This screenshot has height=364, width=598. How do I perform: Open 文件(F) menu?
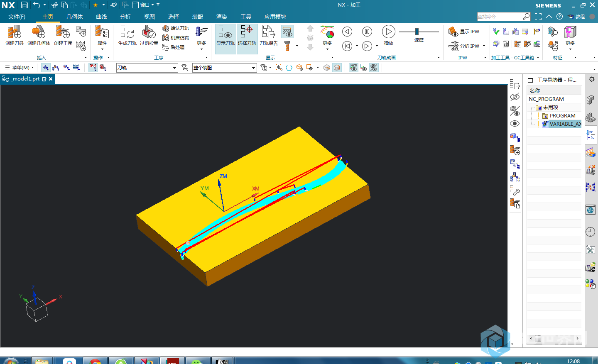tap(17, 17)
